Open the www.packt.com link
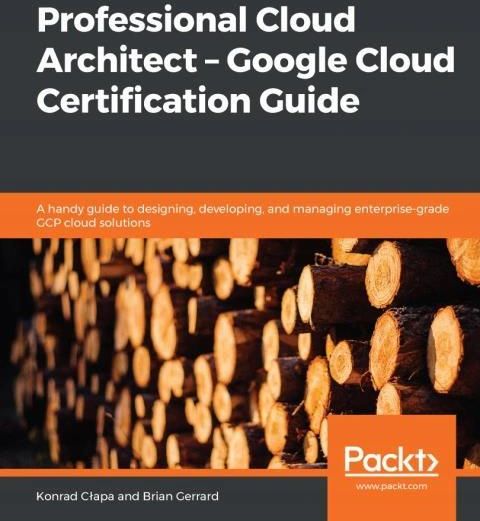 [391, 486]
